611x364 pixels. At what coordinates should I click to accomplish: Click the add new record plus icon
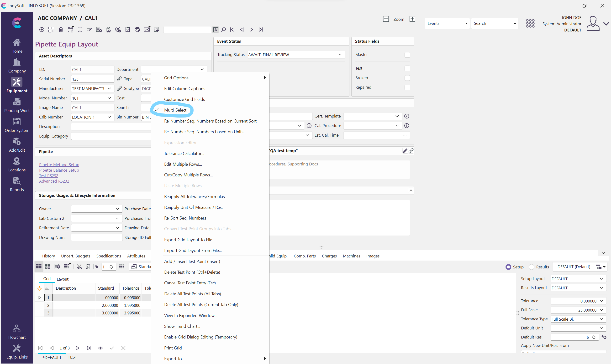[x=42, y=29]
